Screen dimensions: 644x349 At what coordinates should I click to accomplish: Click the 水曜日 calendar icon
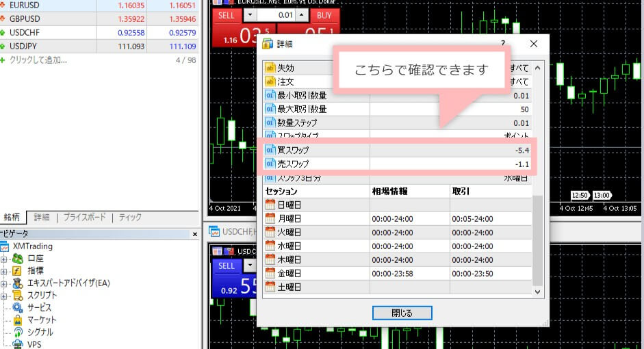click(x=270, y=246)
